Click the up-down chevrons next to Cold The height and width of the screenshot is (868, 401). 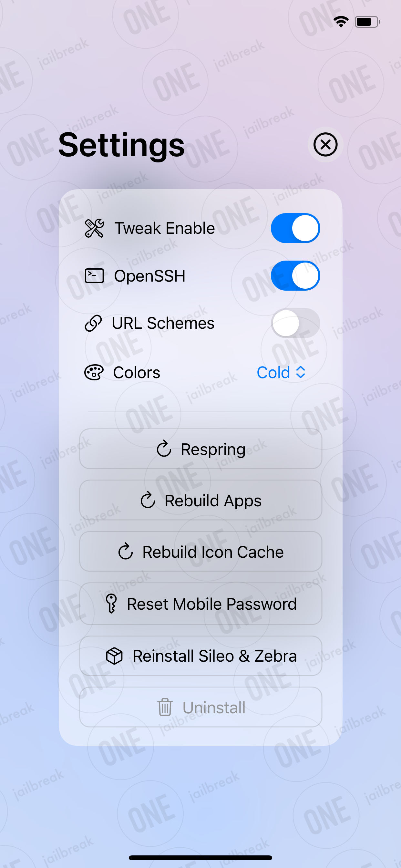(301, 372)
